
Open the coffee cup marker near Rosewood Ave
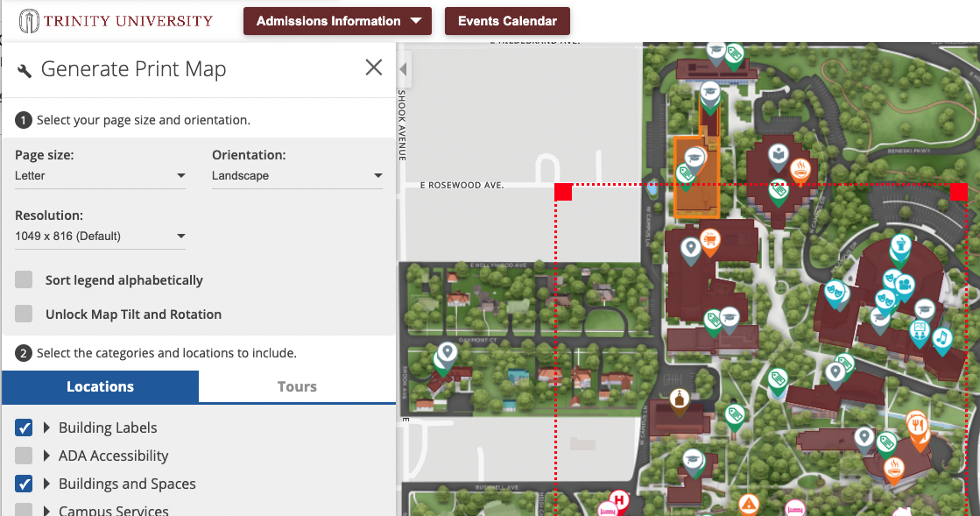click(800, 169)
